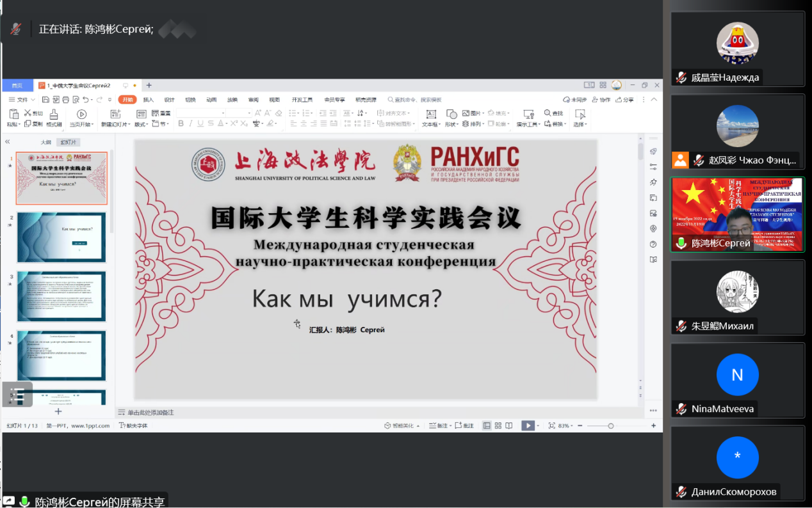Screen dimensions: 812x508
Task: Open the font name combo box
Action: (x=199, y=113)
